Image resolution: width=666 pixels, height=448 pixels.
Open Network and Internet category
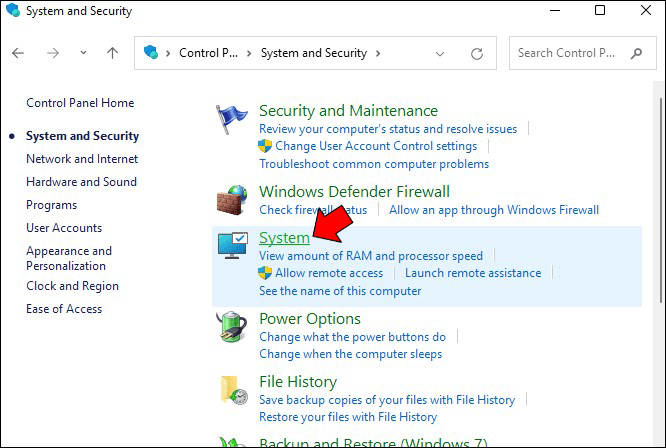click(82, 159)
